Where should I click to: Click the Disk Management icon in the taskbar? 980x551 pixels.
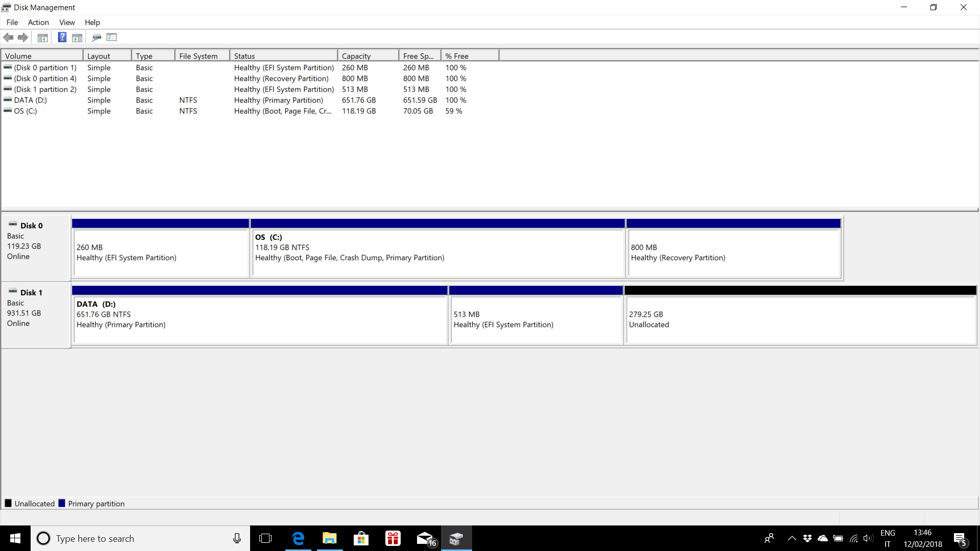[456, 538]
